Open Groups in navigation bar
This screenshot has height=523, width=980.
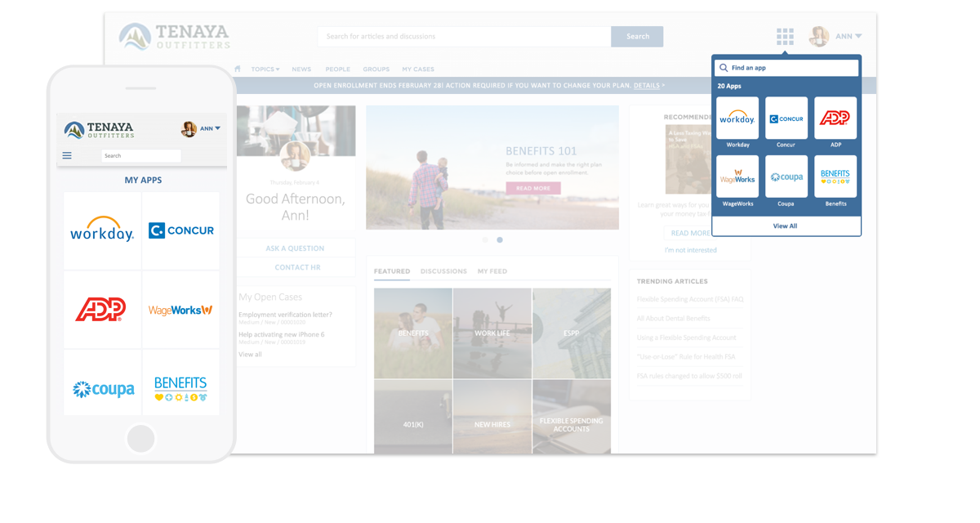click(376, 69)
